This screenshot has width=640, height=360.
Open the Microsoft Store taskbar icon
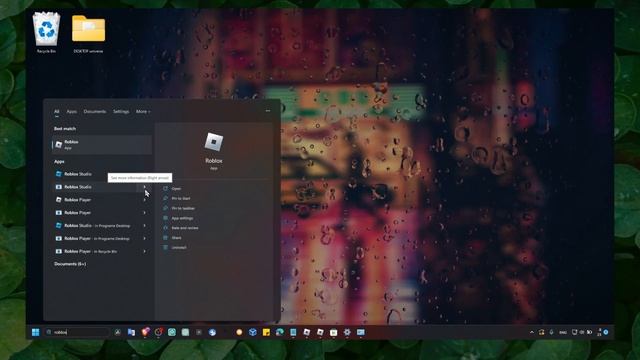pos(333,332)
